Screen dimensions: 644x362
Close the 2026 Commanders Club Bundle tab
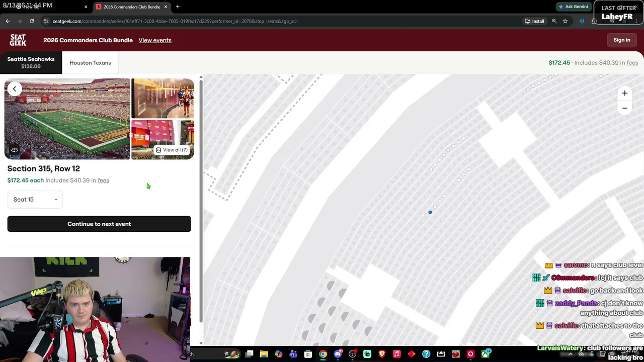point(166,7)
